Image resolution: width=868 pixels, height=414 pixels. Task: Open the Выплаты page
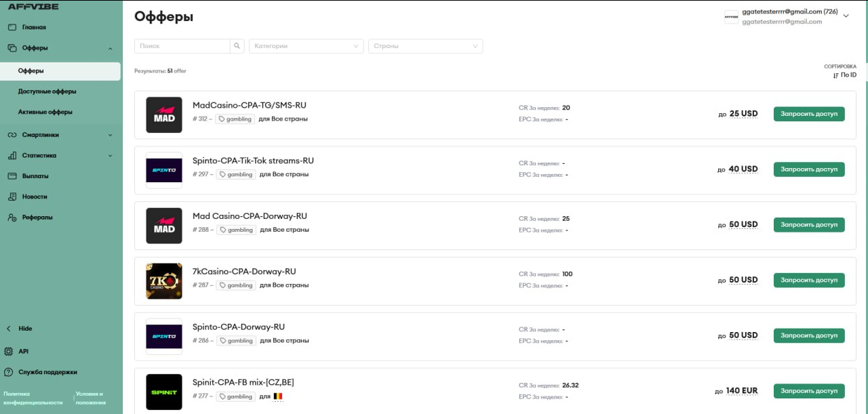[x=35, y=176]
